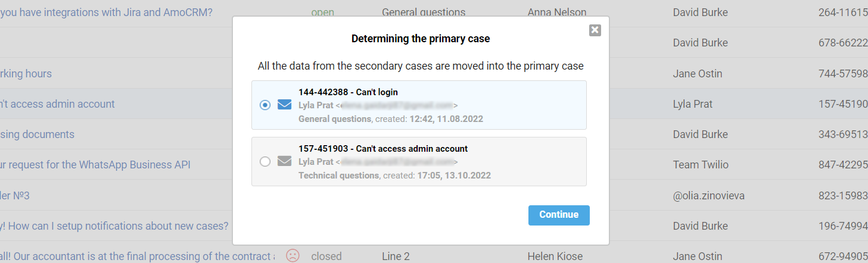The width and height of the screenshot is (868, 263).
Task: Click the sad face rating icon
Action: point(293,256)
